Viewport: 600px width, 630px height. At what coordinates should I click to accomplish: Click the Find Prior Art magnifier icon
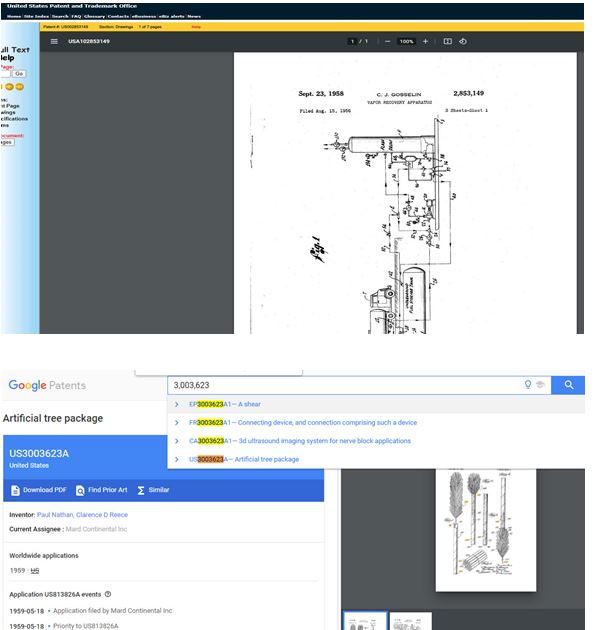[x=80, y=490]
